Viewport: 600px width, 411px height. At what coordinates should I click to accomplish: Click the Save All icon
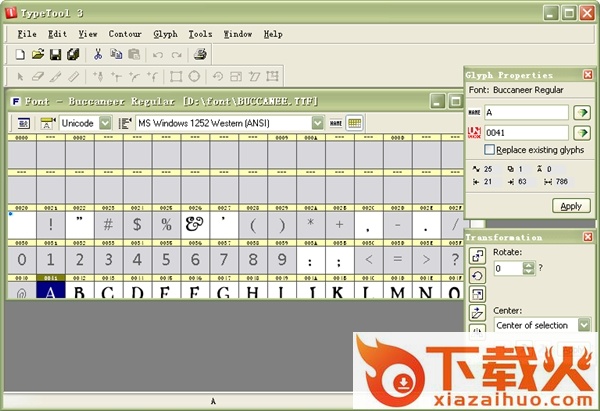[x=73, y=54]
